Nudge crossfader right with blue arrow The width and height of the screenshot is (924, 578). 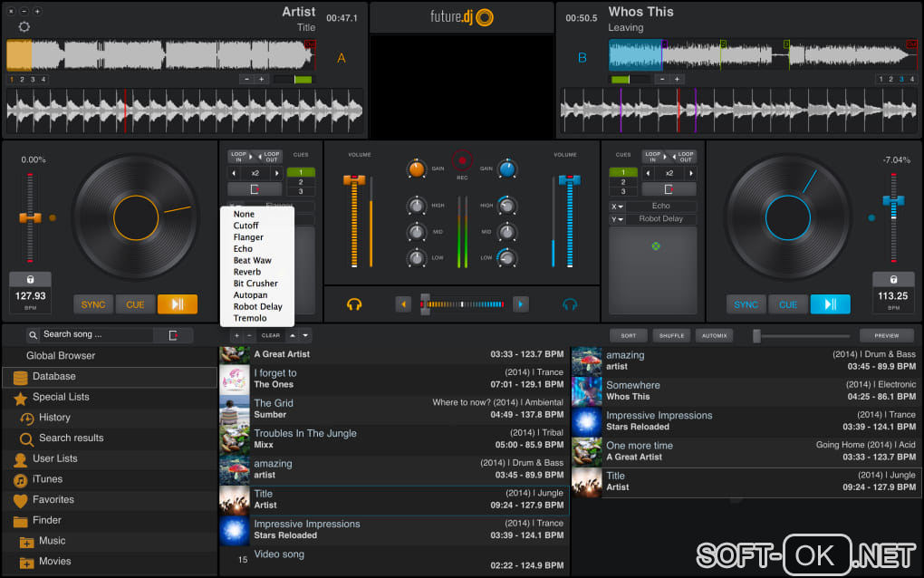point(521,304)
